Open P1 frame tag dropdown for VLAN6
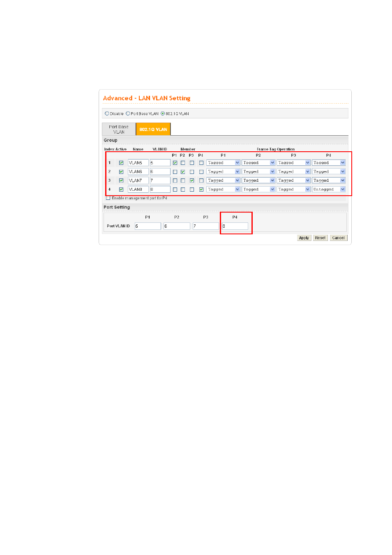392x555 pixels. (x=223, y=172)
